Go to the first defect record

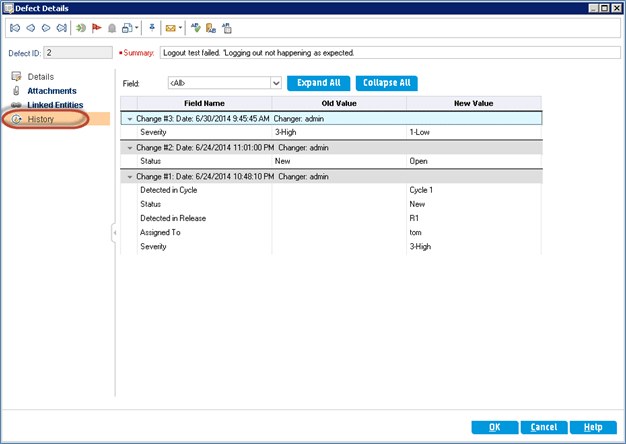[13, 29]
